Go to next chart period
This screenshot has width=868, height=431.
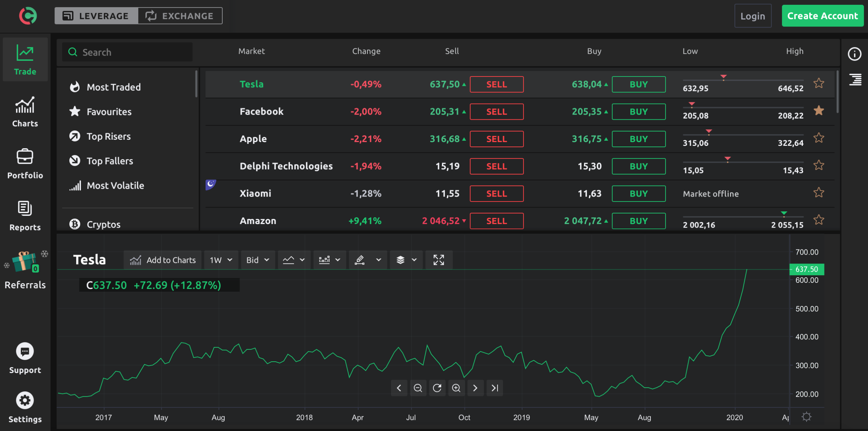click(x=476, y=388)
